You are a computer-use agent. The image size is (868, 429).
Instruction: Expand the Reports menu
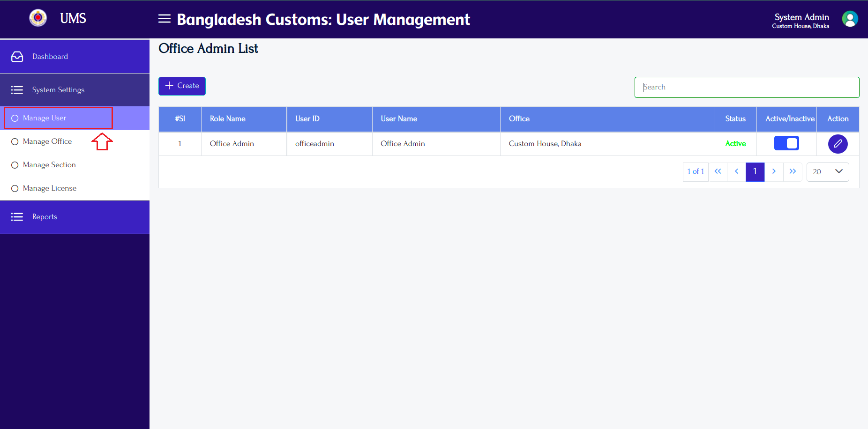click(x=75, y=217)
